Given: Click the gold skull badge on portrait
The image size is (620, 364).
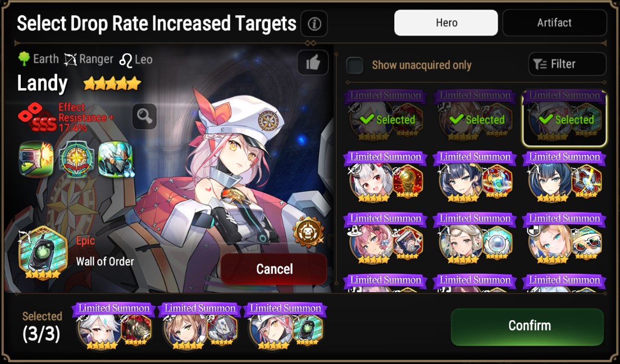Looking at the screenshot, I should click(x=308, y=231).
